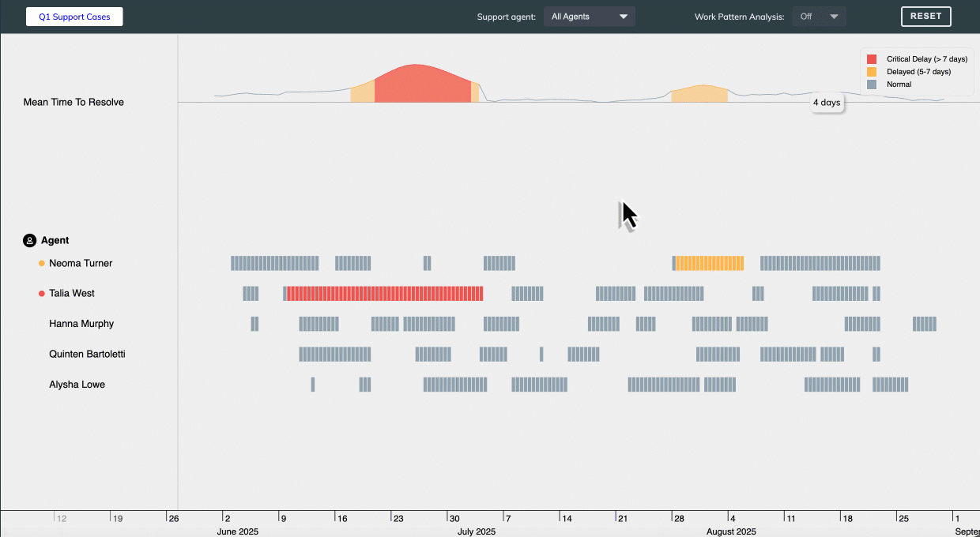
Task: Open the Support agent dropdown menu
Action: pos(589,16)
